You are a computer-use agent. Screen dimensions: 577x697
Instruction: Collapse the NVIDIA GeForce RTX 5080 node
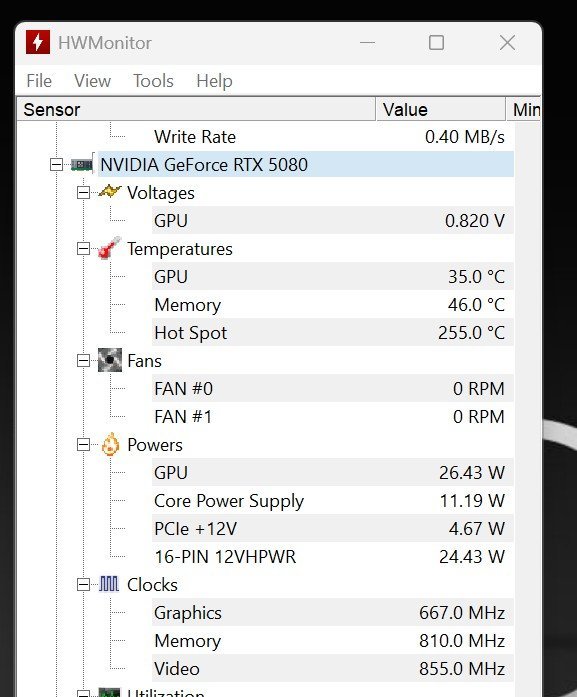pyautogui.click(x=56, y=165)
